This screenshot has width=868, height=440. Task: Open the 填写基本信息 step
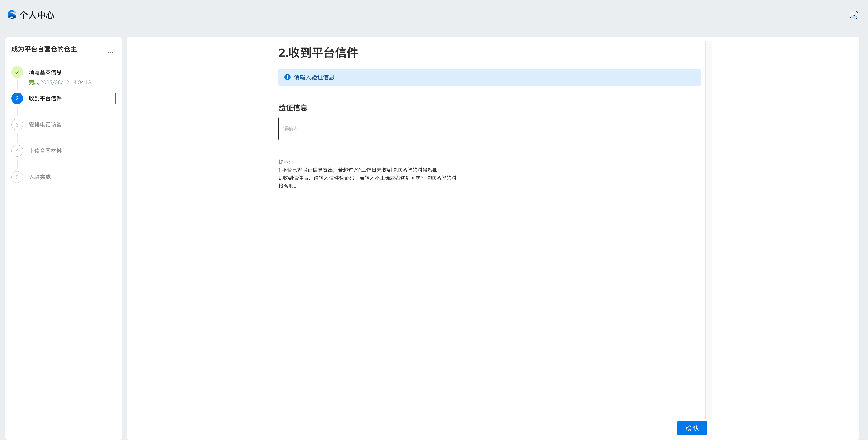(45, 72)
